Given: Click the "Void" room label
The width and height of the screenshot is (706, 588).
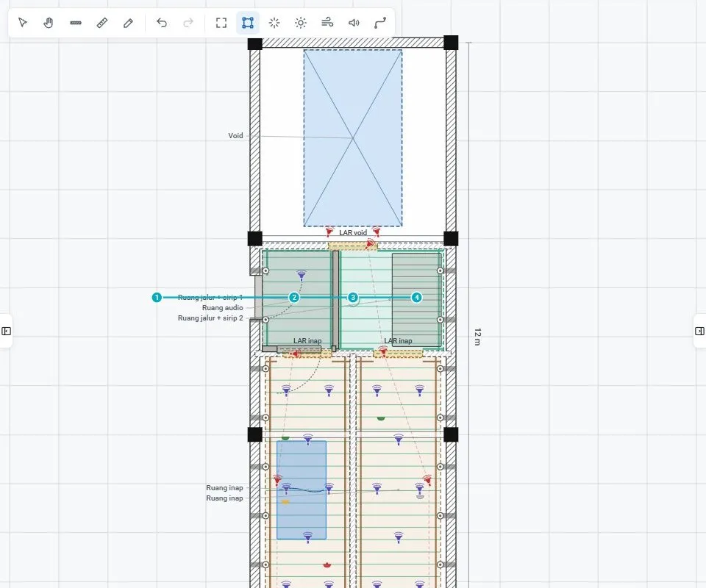Looking at the screenshot, I should [235, 135].
